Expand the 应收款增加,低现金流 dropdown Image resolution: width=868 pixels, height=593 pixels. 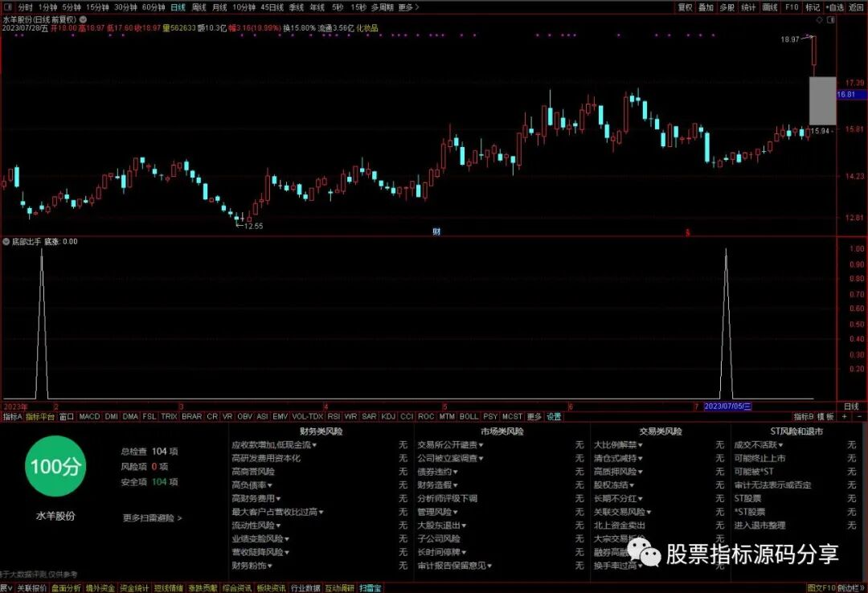(274, 444)
